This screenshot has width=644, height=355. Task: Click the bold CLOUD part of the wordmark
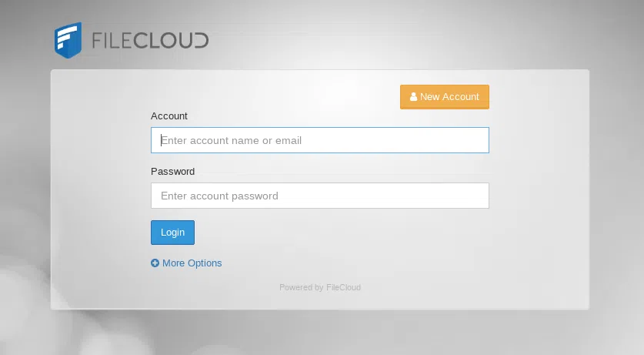171,41
